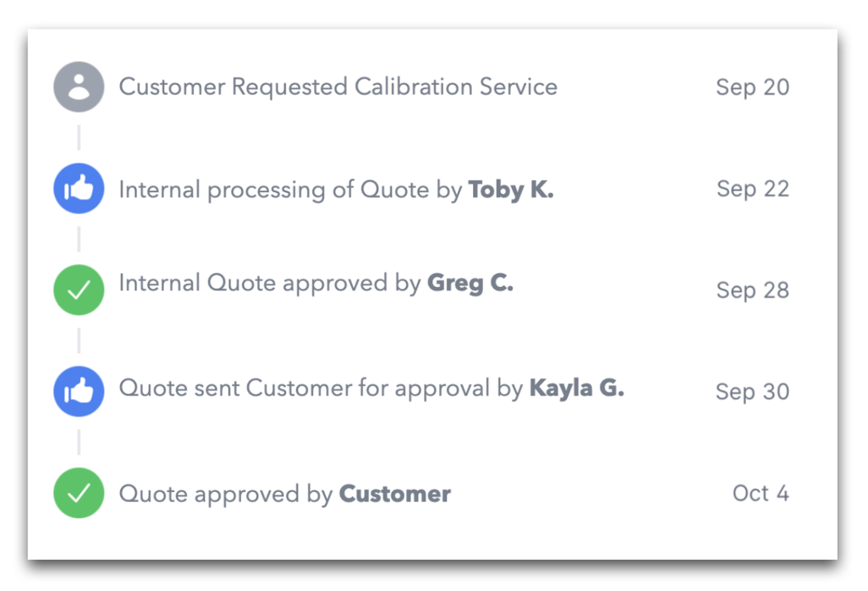Click the timeline connector between first two events
Viewport: 868px width, 591px height.
click(78, 137)
